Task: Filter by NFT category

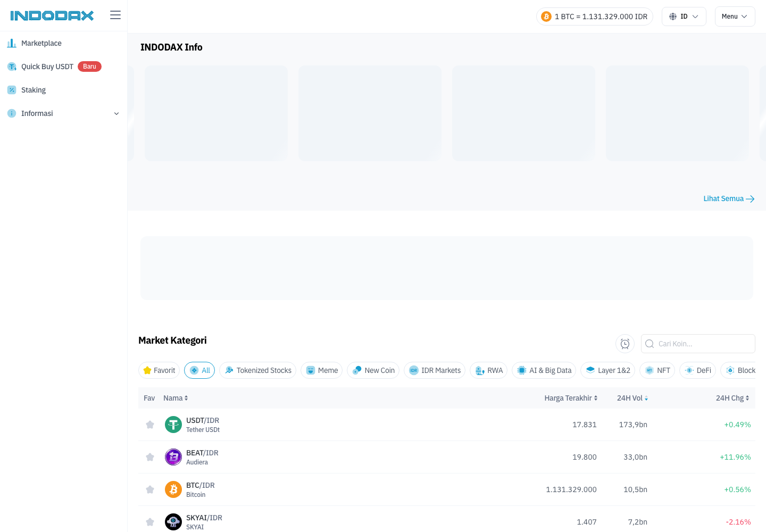Action: [657, 370]
